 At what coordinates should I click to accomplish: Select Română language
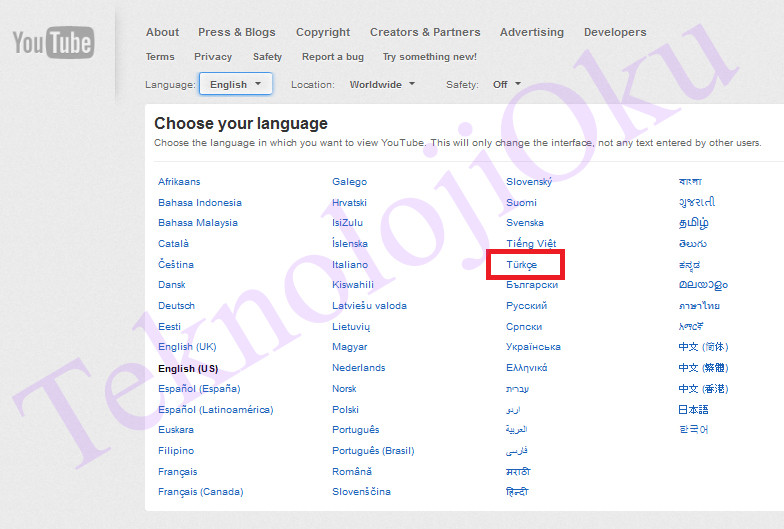pyautogui.click(x=352, y=472)
